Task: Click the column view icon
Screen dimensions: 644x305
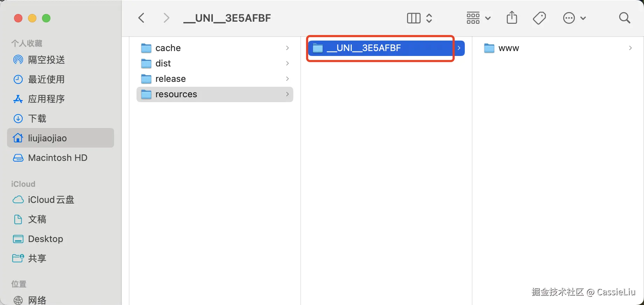Action: pyautogui.click(x=414, y=18)
